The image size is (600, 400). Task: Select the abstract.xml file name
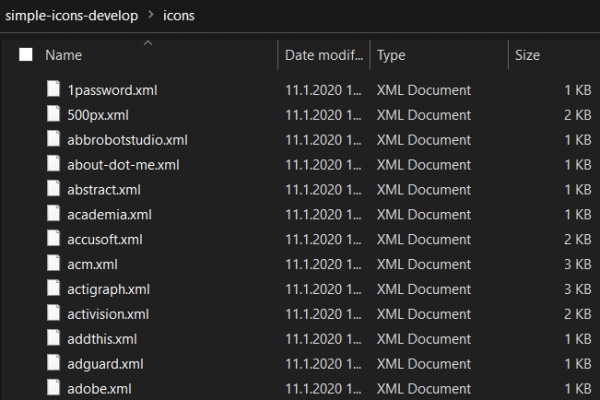pos(100,189)
